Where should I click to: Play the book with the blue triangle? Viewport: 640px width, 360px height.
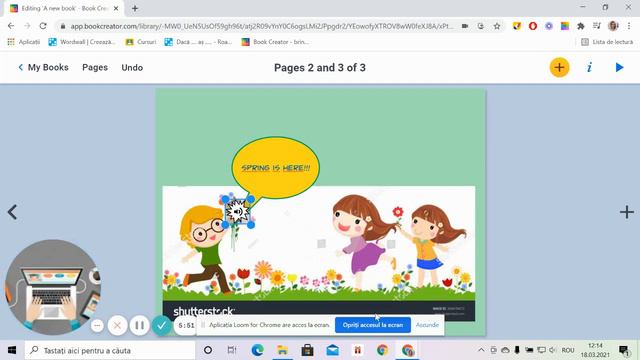click(619, 67)
